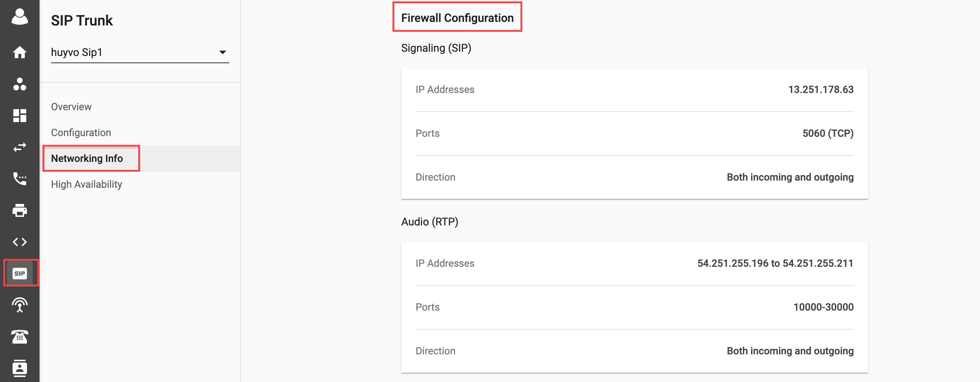Select signaling IP 13.251.178.63
Viewport: 980px width, 382px height.
[820, 90]
